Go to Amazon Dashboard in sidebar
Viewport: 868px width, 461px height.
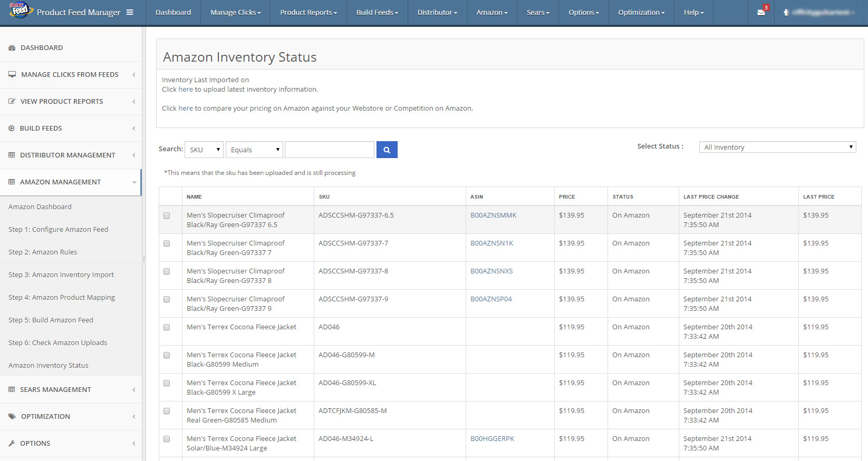pyautogui.click(x=40, y=207)
